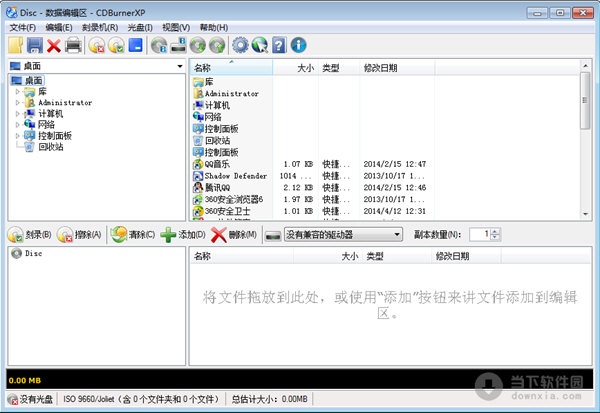Viewport: 600px width, 413px height.
Task: Click the 擦除(A) erase button
Action: (79, 235)
